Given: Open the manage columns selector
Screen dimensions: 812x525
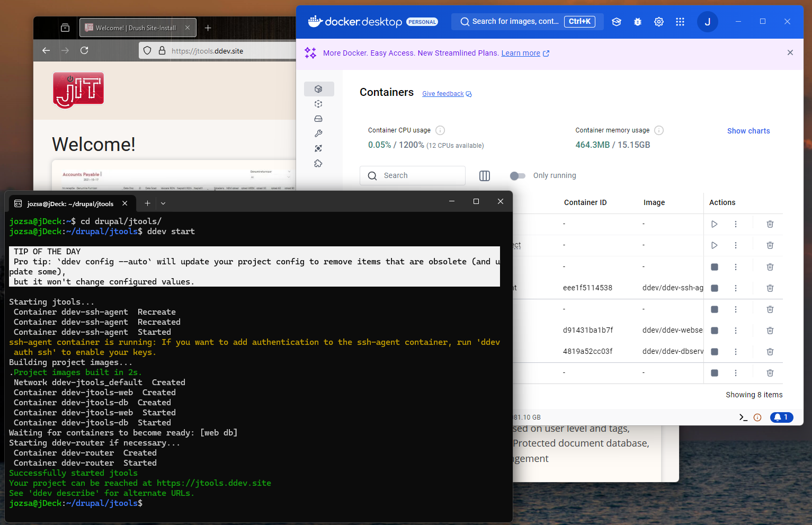Looking at the screenshot, I should pos(484,176).
